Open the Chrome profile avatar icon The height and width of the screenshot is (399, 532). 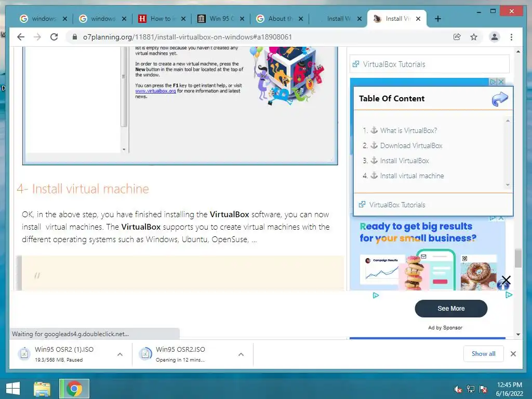(x=495, y=37)
